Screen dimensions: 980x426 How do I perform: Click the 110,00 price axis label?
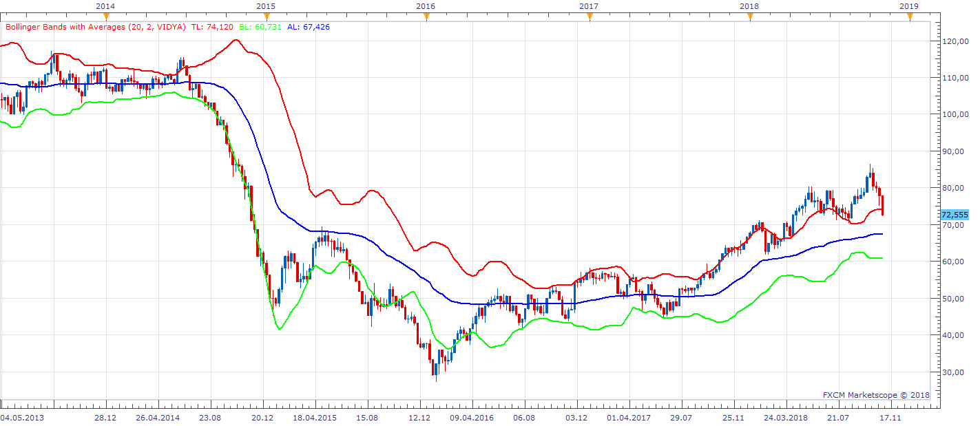(x=955, y=78)
